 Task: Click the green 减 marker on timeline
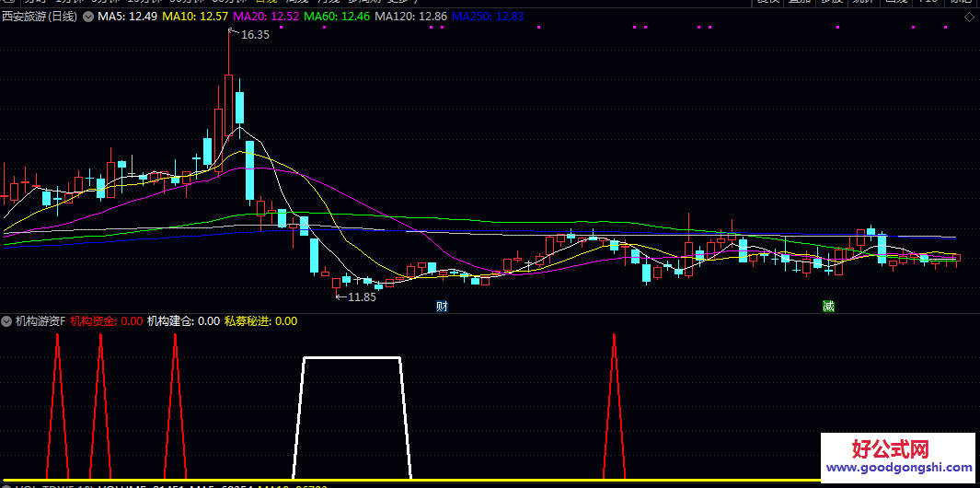tap(828, 306)
